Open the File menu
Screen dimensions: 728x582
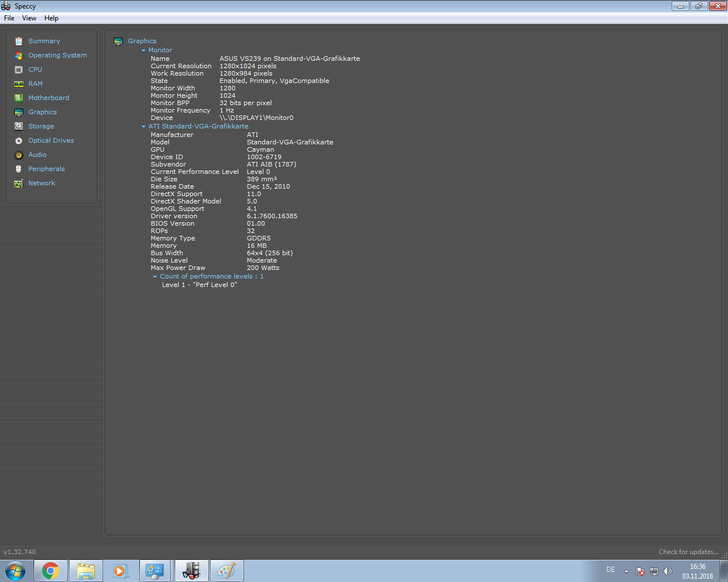click(x=9, y=18)
